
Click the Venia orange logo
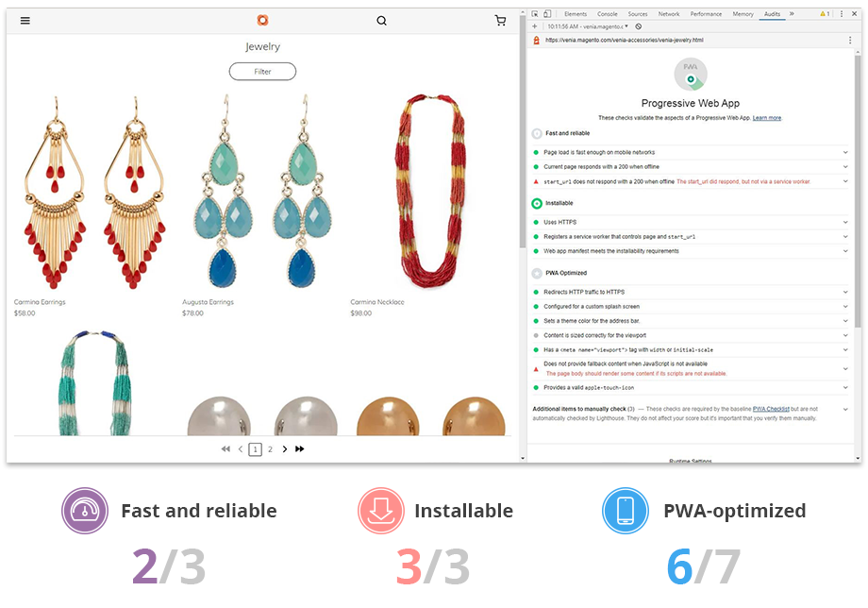pos(262,20)
